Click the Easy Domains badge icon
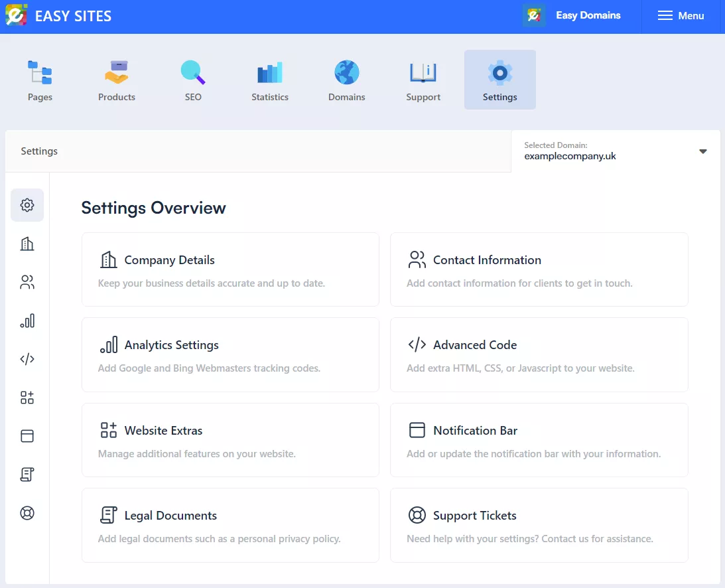Screen dimensions: 725x588 [533, 15]
